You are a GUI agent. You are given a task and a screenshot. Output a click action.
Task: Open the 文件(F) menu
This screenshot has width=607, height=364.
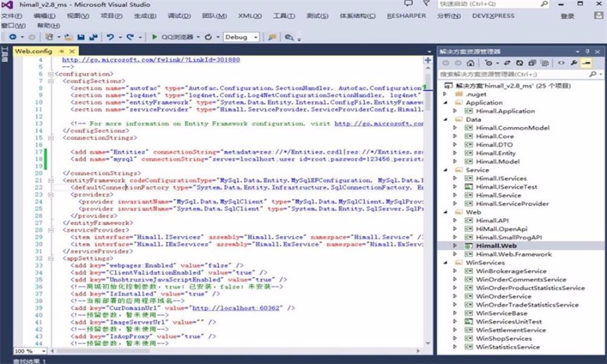click(x=11, y=16)
